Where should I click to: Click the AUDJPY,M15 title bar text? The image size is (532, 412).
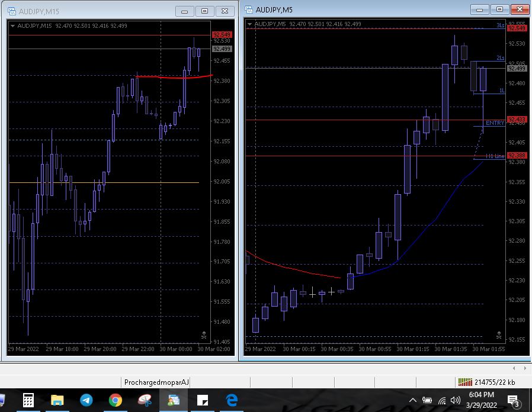coord(39,11)
